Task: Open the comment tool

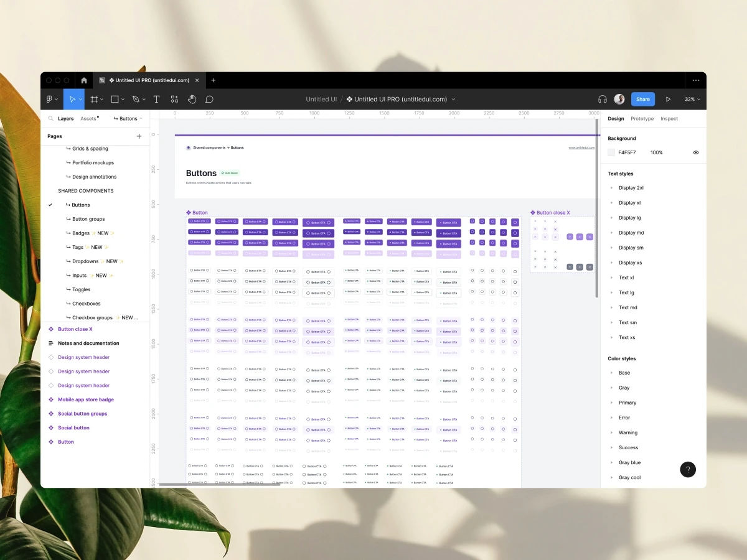Action: click(209, 99)
